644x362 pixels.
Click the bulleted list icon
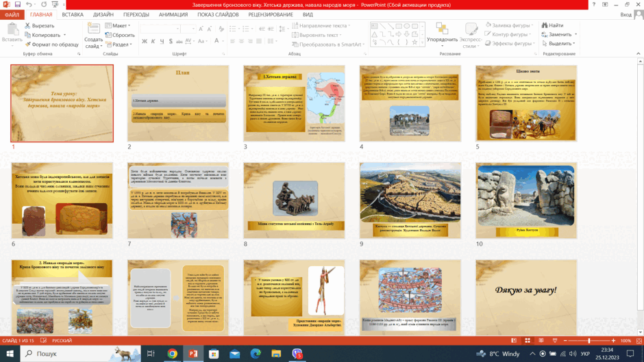[x=232, y=29]
